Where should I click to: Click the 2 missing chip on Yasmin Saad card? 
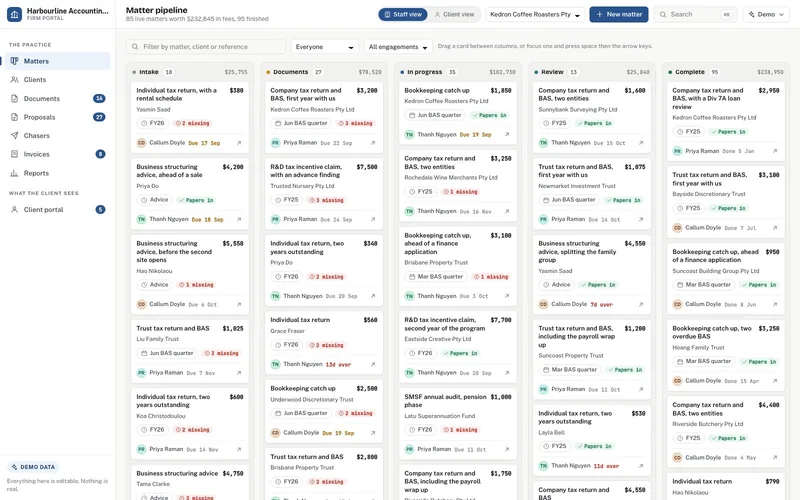coord(192,123)
